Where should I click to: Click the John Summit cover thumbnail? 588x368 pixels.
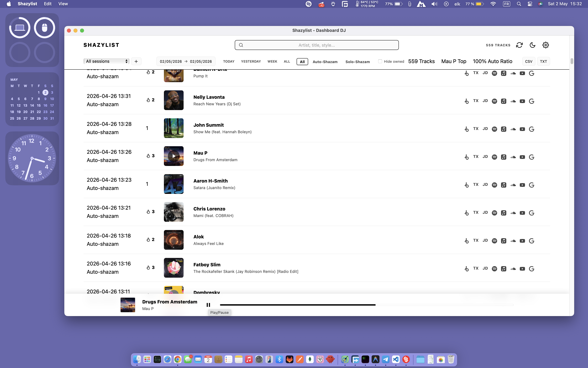tap(173, 128)
